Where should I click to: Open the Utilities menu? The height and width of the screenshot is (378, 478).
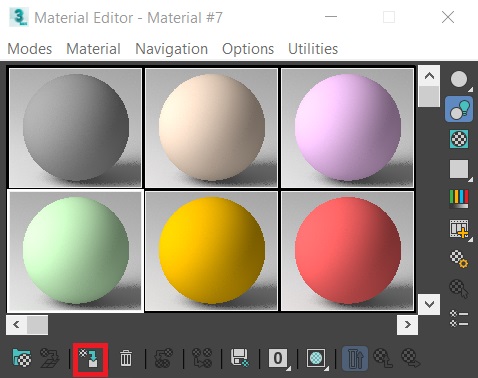(x=313, y=49)
